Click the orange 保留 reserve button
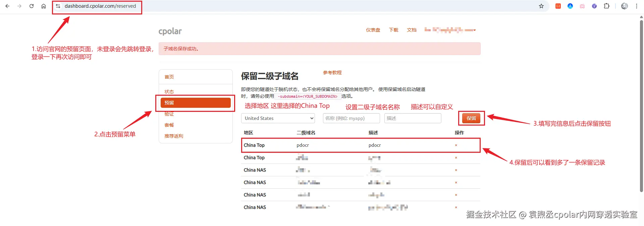Screen dimensions: 644x226 click(x=471, y=118)
